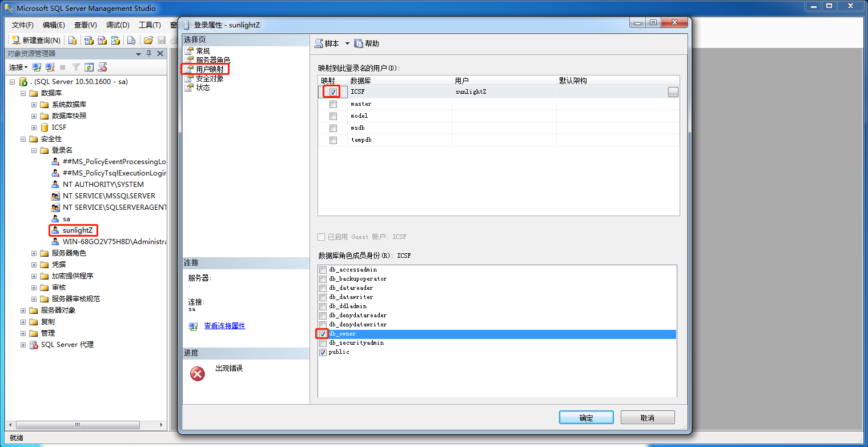Toggle the public role checkbox
Screen dimensions: 868x447
(x=323, y=352)
